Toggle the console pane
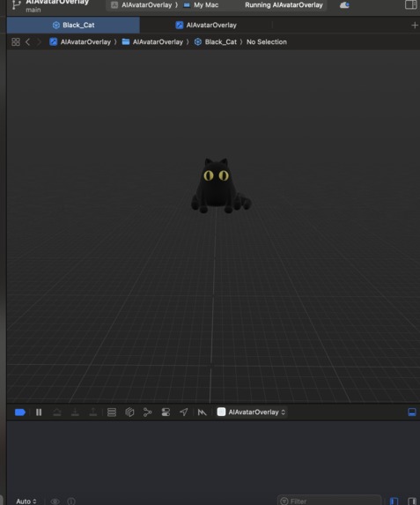 pos(412,501)
